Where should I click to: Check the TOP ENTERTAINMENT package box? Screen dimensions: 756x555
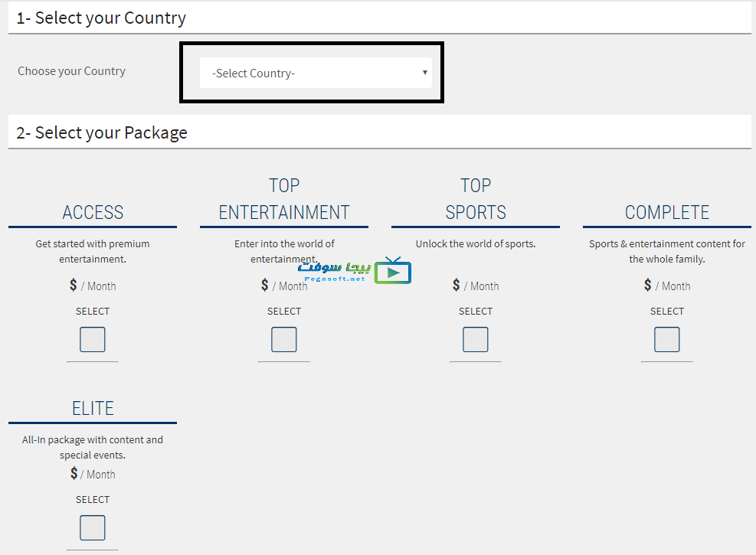[284, 339]
